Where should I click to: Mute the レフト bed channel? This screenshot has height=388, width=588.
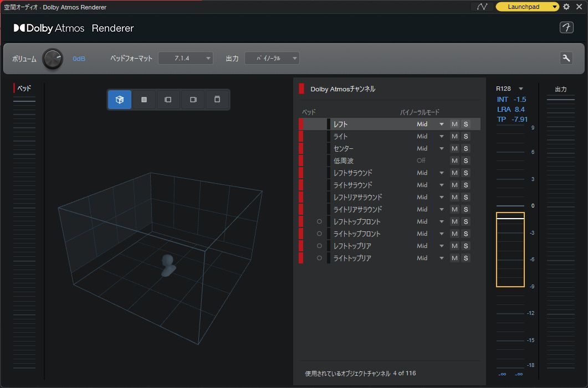(454, 124)
